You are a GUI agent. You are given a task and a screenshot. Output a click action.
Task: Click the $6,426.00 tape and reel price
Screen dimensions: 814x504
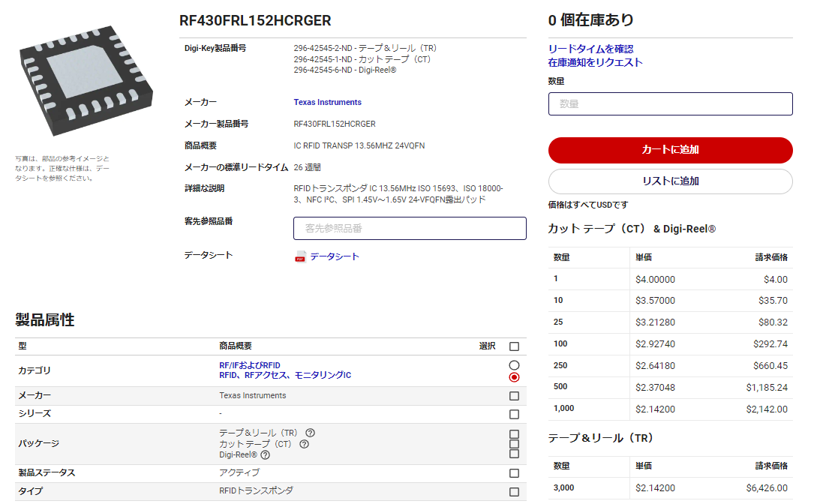[x=767, y=488]
